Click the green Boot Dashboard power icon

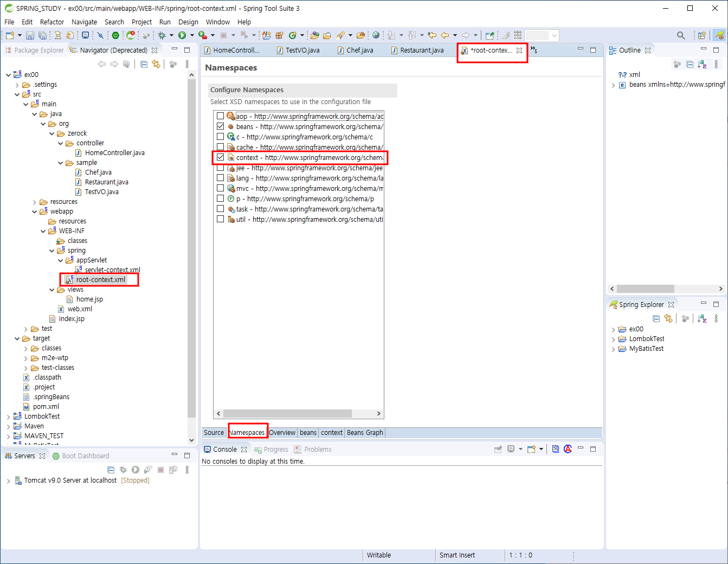tap(115, 35)
